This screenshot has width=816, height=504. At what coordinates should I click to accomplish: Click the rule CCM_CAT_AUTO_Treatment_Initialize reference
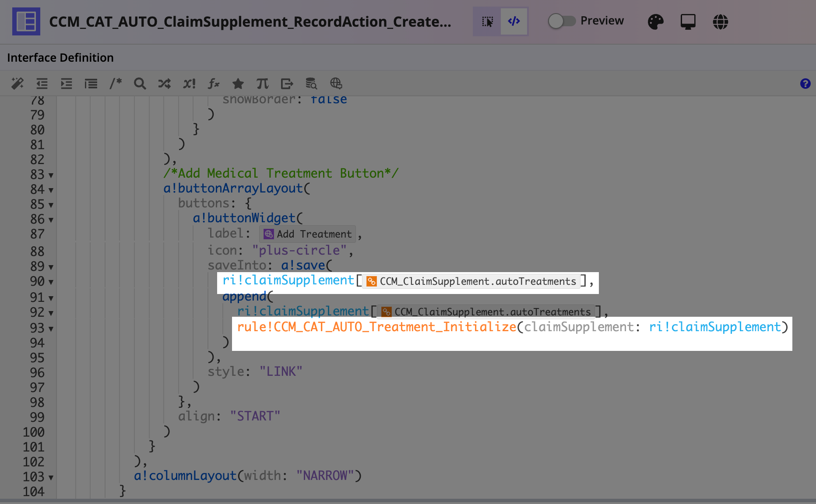coord(376,327)
